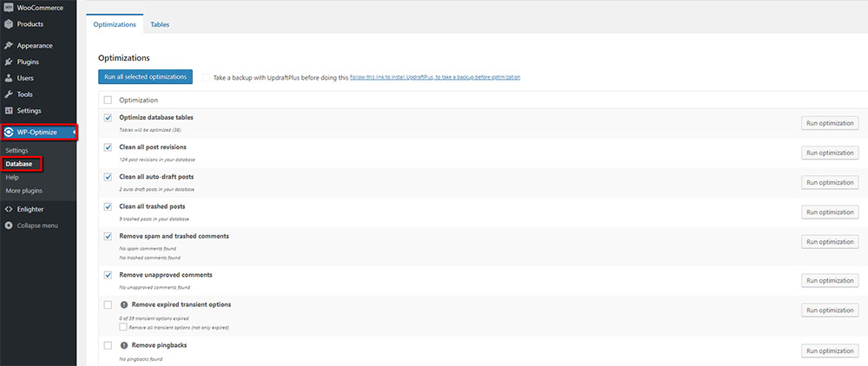Click the WooCommerce sidebar icon
Image resolution: width=868 pixels, height=366 pixels.
tap(9, 8)
